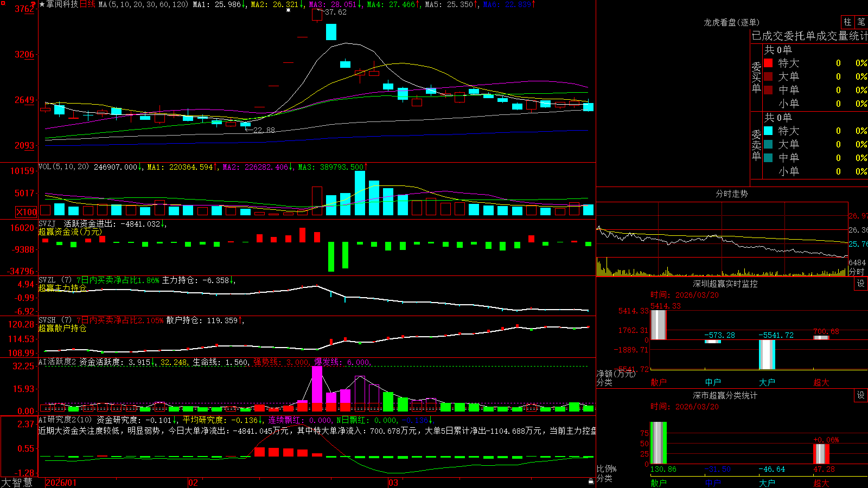Viewport: 868px width, 488px height.
Task: Click the 大智慧 logo at bottom left
Action: [17, 483]
